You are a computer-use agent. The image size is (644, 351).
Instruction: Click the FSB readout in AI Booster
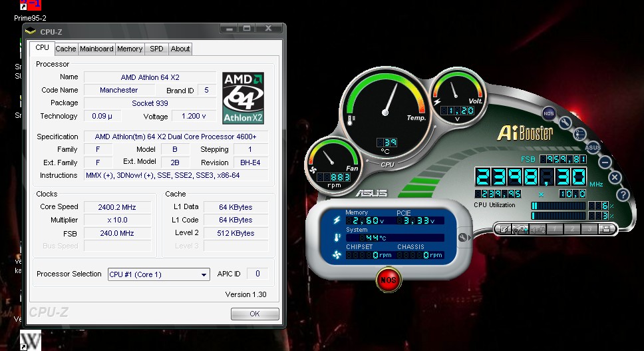click(563, 159)
